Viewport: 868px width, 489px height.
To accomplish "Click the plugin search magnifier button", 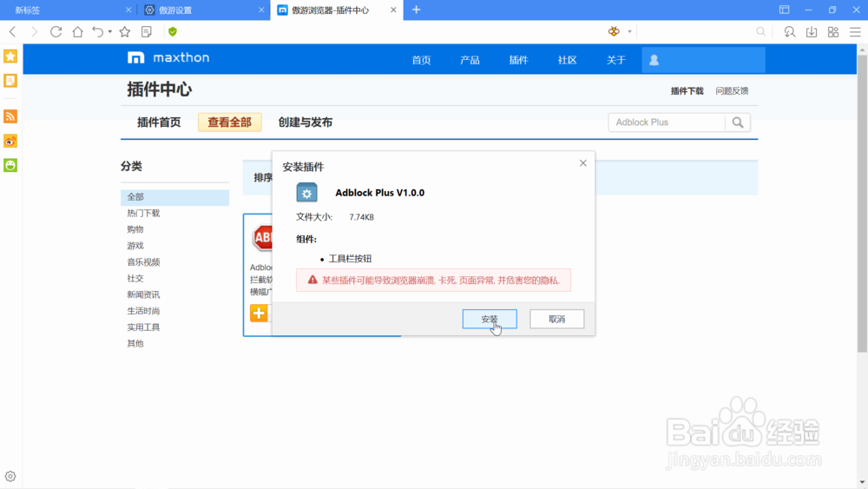I will click(x=738, y=122).
